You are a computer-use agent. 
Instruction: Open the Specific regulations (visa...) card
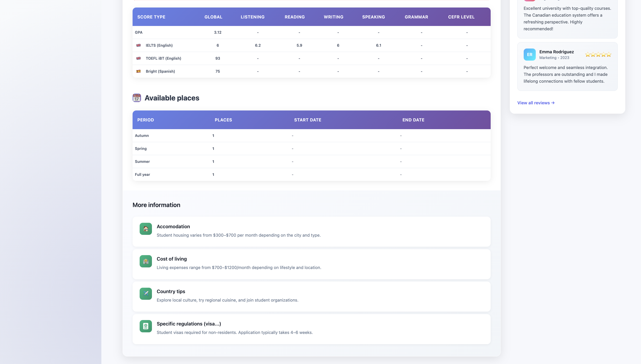(x=189, y=324)
